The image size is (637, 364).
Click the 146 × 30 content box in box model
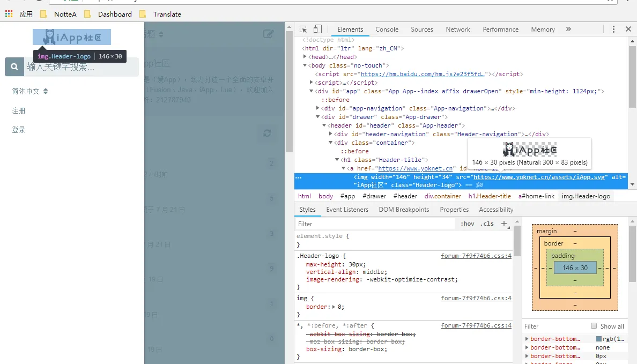[575, 268]
